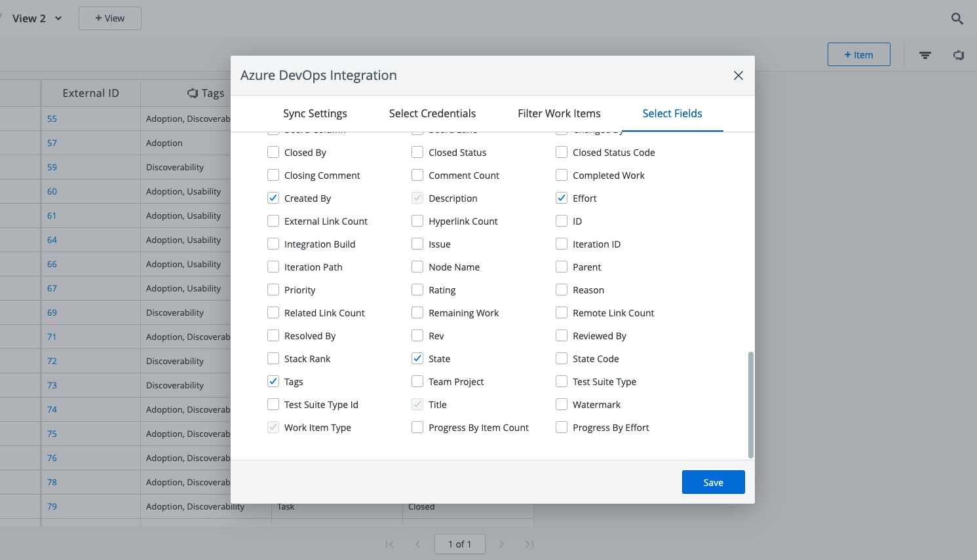The width and height of the screenshot is (977, 560).
Task: Add a new view with + View
Action: point(110,18)
